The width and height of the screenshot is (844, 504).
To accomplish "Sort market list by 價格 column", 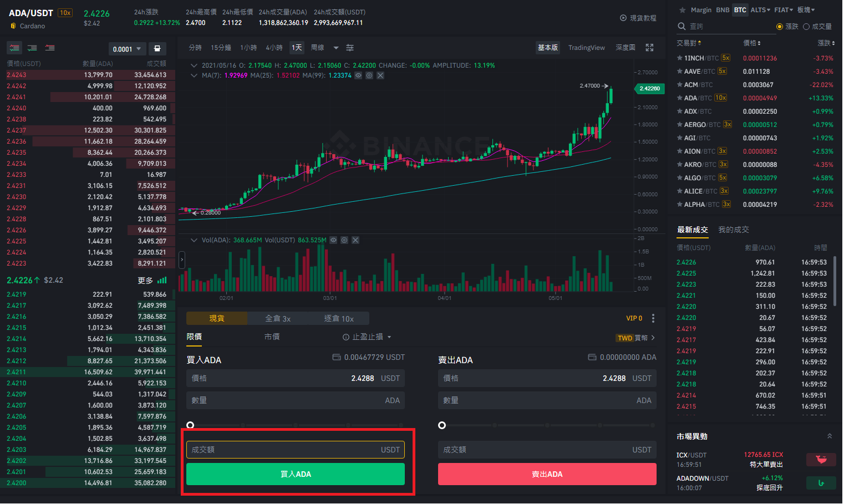I will (752, 43).
